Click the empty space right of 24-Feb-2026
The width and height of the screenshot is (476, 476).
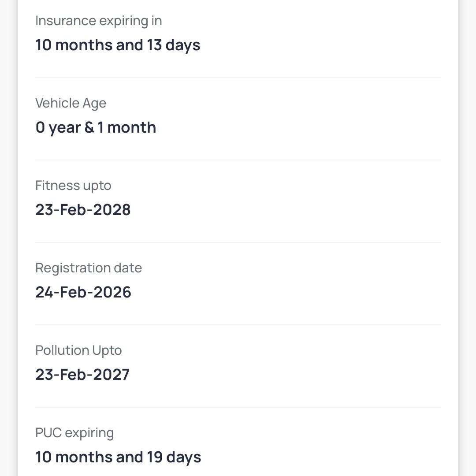pos(286,292)
